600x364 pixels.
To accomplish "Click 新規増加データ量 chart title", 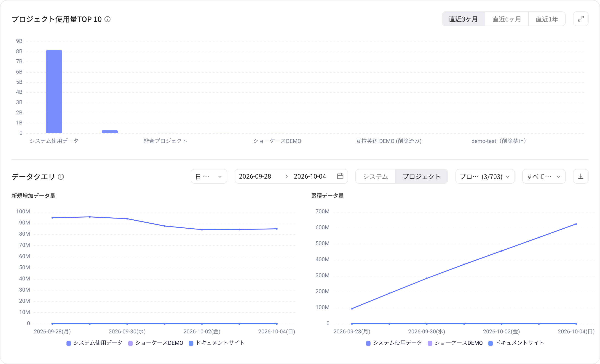I will coord(33,196).
